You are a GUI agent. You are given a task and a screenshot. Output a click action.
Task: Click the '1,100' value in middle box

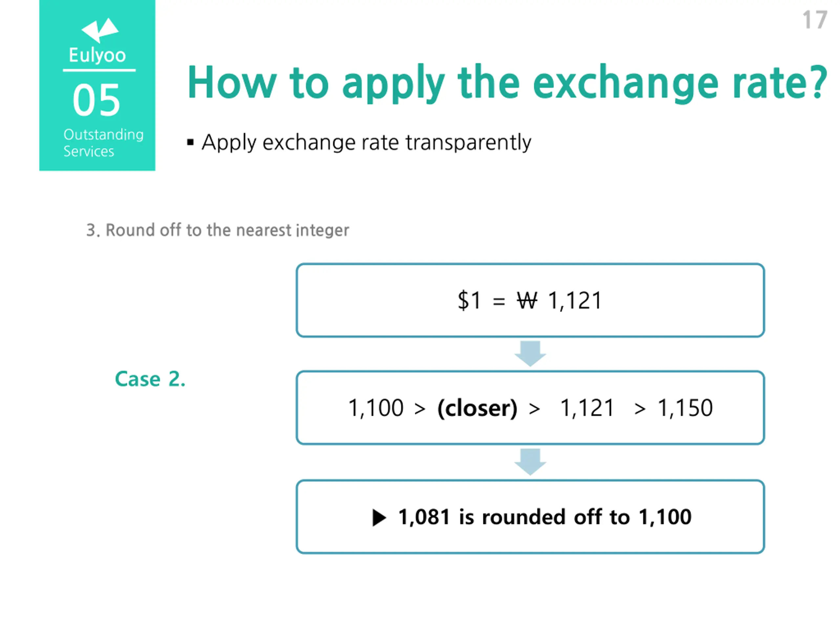(376, 408)
